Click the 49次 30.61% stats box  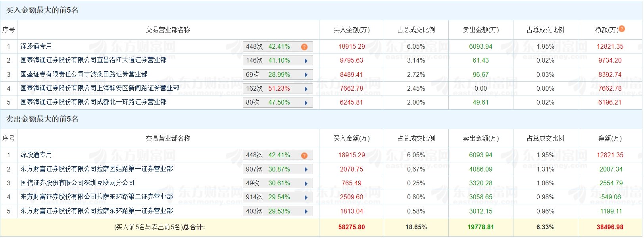point(278,183)
